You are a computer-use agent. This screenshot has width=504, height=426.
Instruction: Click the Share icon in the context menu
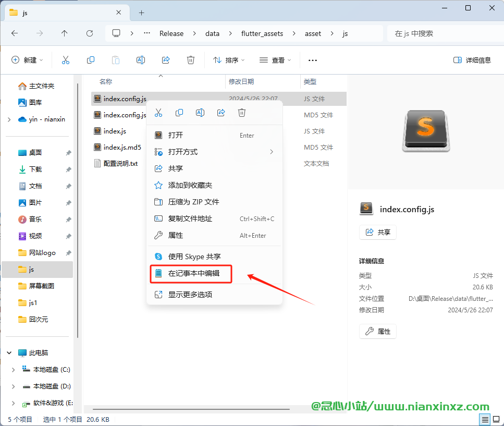(221, 113)
